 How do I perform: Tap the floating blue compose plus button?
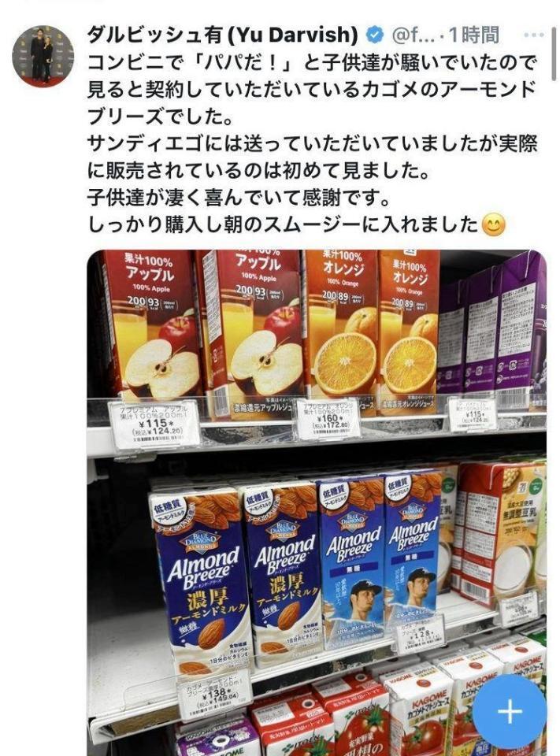(510, 711)
